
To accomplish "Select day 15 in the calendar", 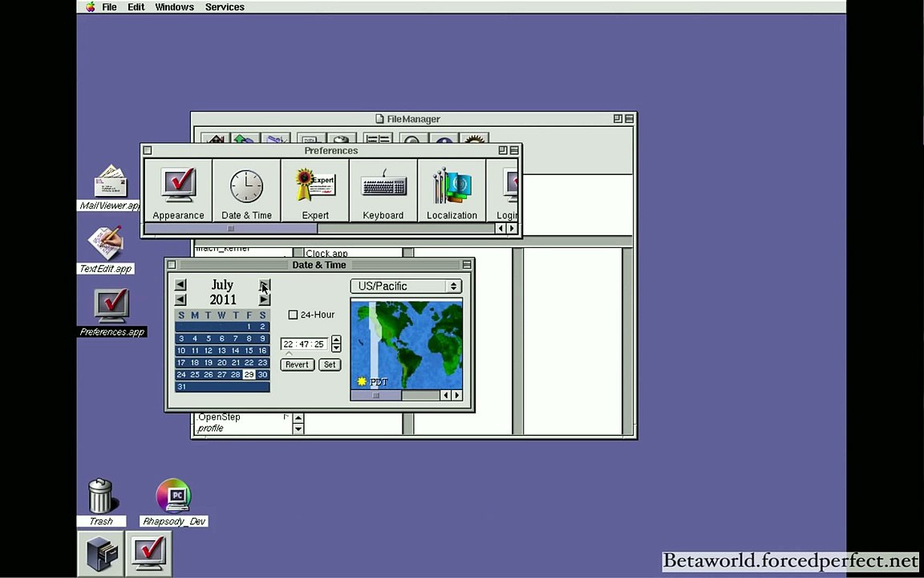I will [249, 350].
